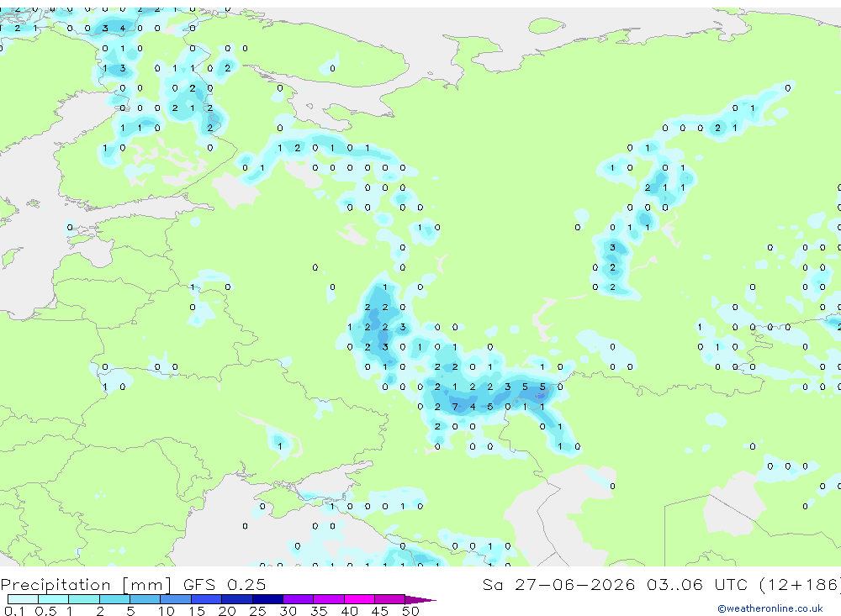Click the legend label '0.5'

(45, 611)
